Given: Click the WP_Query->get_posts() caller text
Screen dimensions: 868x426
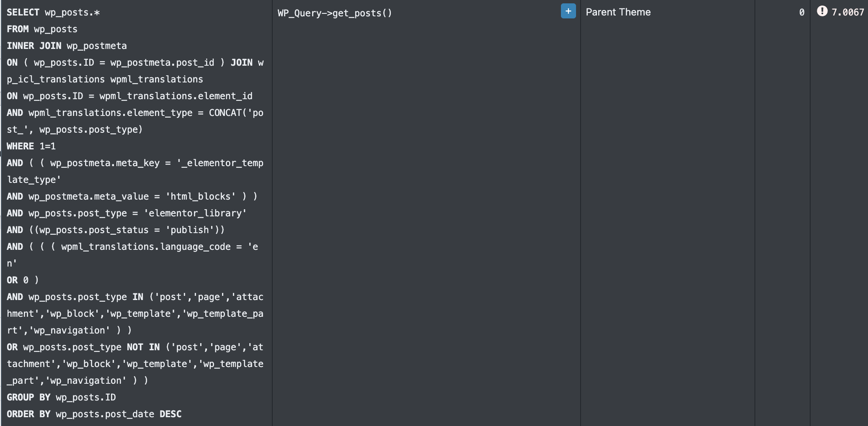Looking at the screenshot, I should tap(334, 13).
